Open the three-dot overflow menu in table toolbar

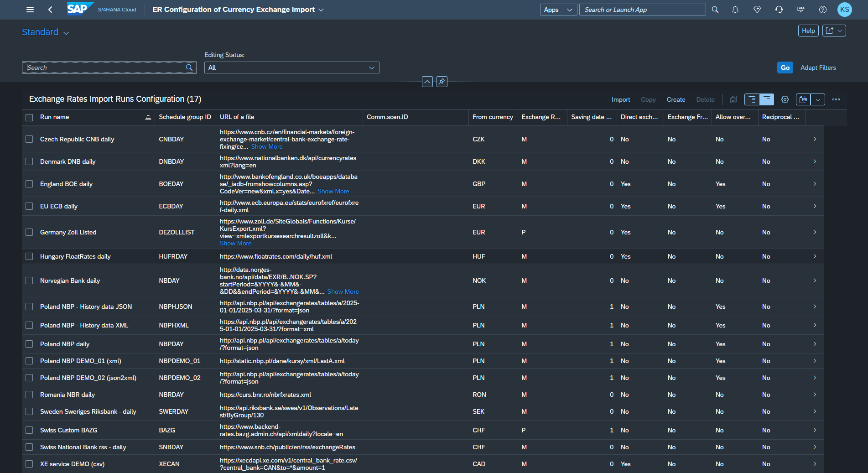click(836, 99)
